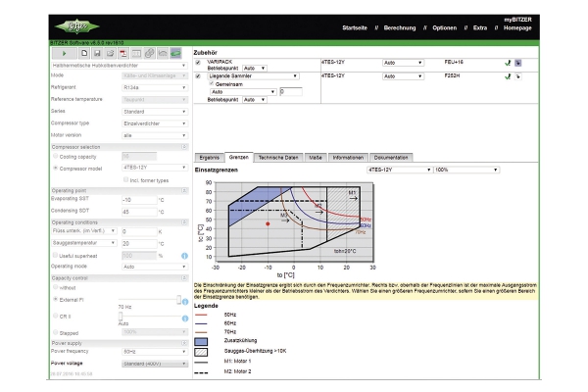Toggle the VARIPACK accessory checkbox
Screen dimensions: 588x392
(198, 63)
